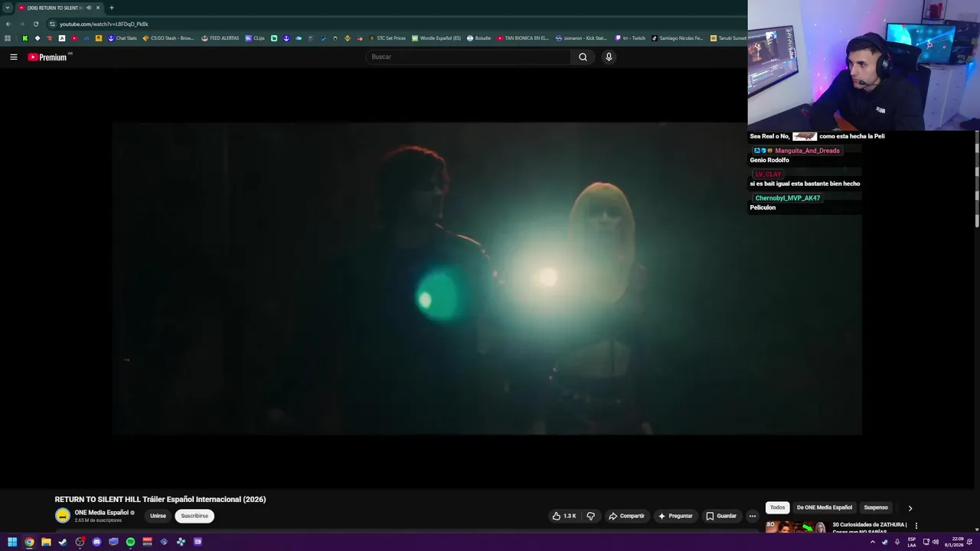This screenshot has height=551, width=980.
Task: Switch ESP LAA input language indicator
Action: 911,542
